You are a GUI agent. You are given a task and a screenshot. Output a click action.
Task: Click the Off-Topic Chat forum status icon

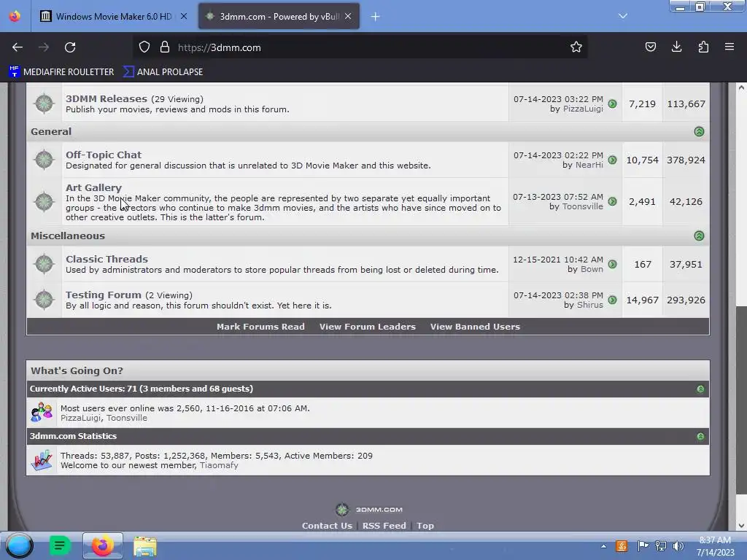(44, 160)
